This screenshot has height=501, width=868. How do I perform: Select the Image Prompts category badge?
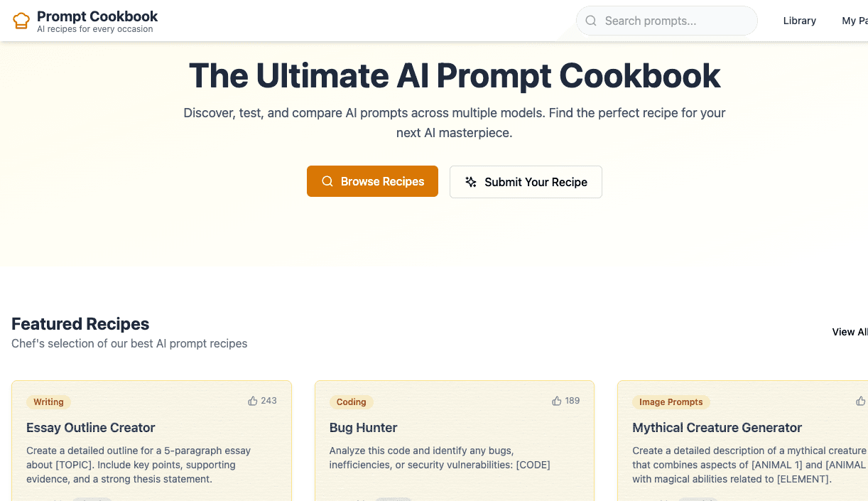click(671, 402)
